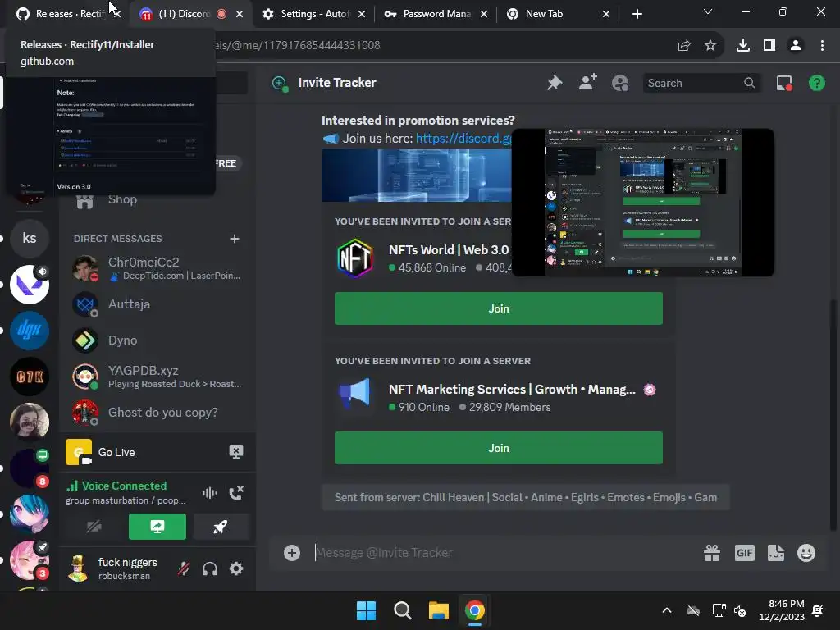Toggle screen share green button
840x630 pixels.
point(157,527)
